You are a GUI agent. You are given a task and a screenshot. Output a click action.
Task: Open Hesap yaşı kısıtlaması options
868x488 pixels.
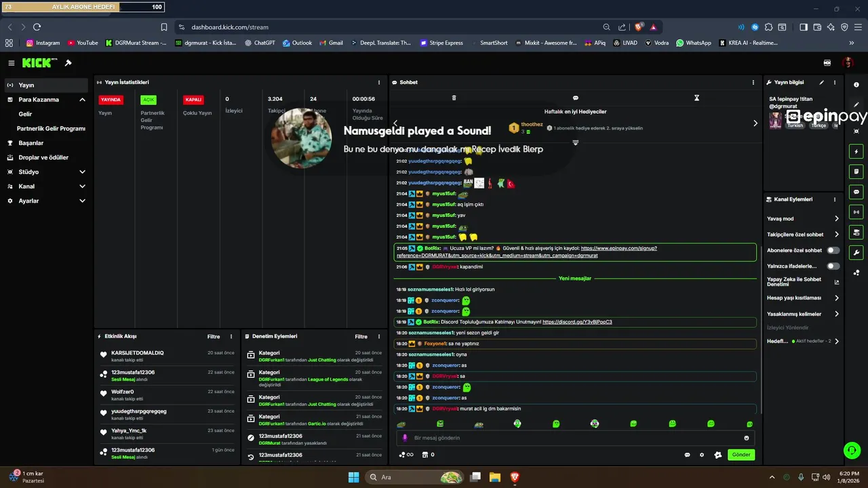(803, 298)
